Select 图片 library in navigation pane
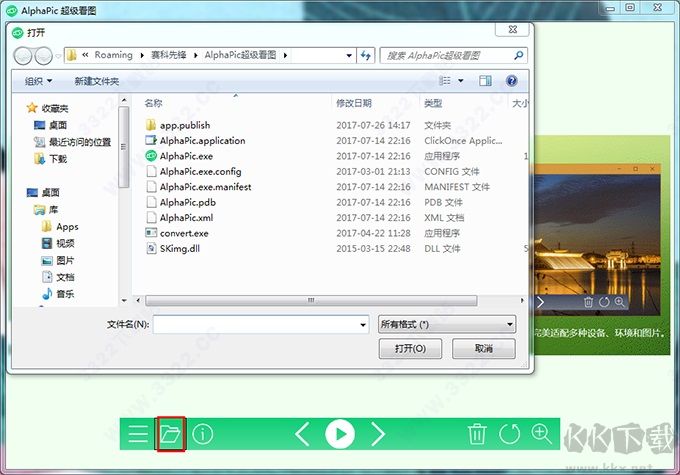This screenshot has height=475, width=680. (58, 260)
